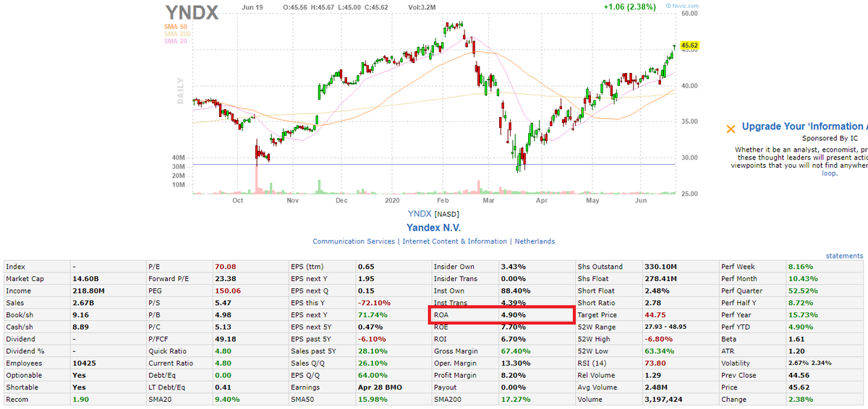
Task: Click the Beta value 1.61
Action: click(796, 339)
